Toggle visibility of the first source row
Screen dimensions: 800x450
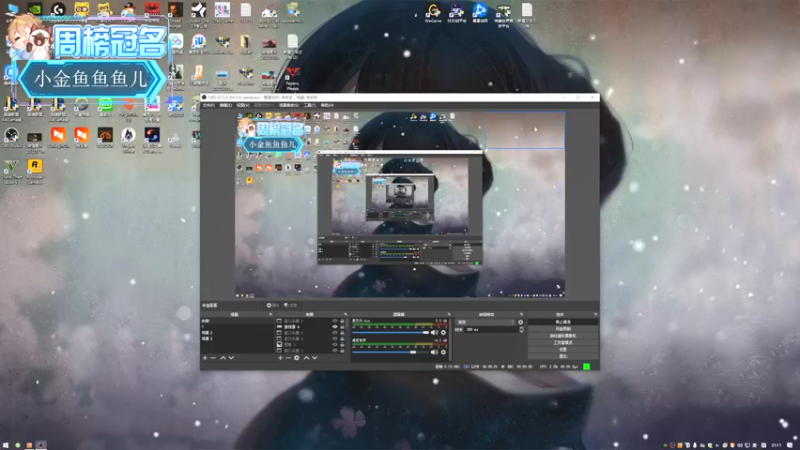click(335, 321)
